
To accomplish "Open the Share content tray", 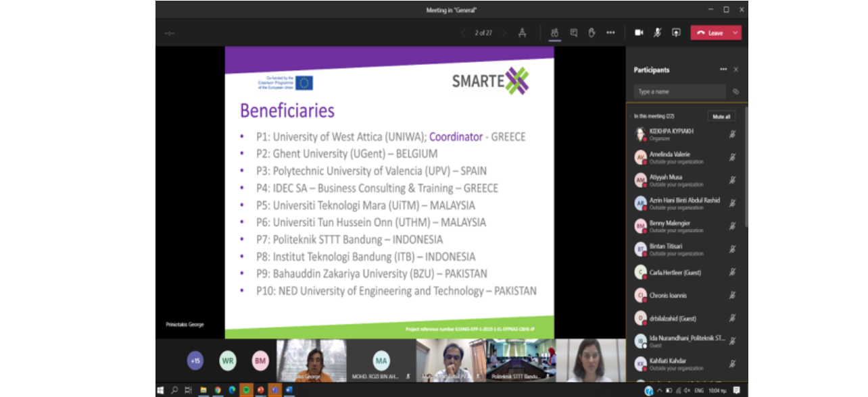I will pos(676,32).
